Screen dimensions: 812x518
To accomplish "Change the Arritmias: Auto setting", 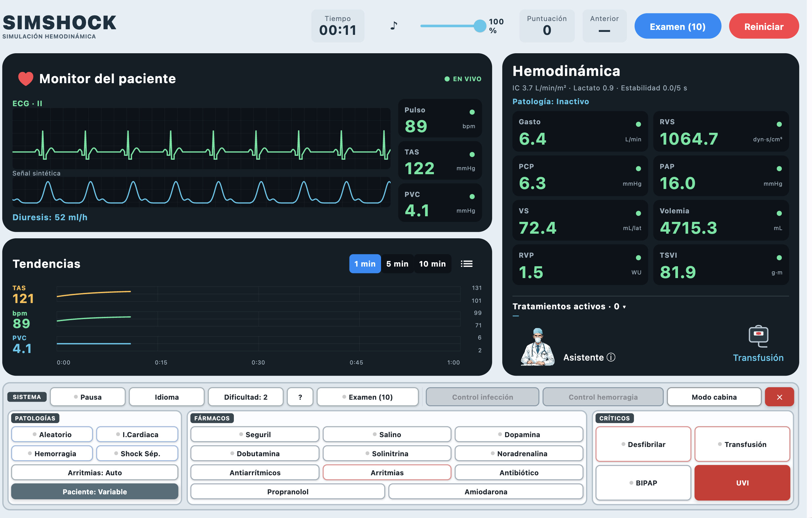I will [x=95, y=472].
